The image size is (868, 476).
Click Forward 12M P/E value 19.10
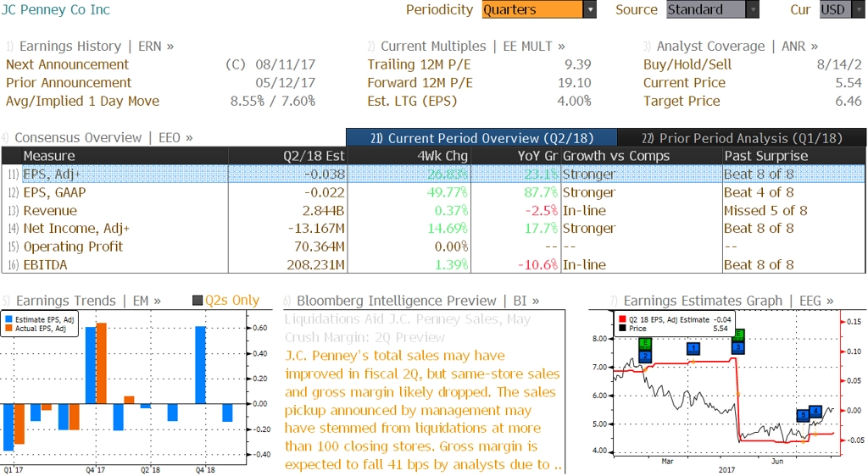[x=574, y=83]
